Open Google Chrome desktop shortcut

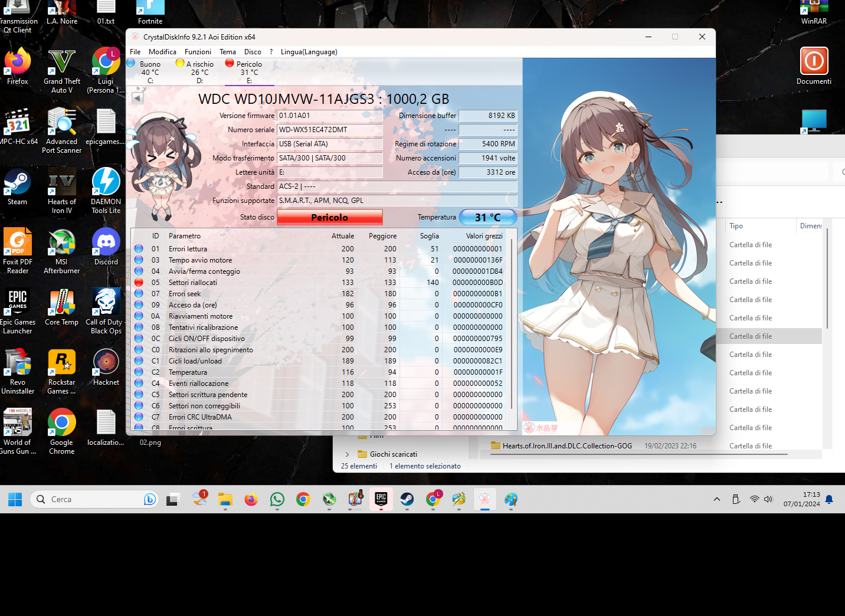62,432
